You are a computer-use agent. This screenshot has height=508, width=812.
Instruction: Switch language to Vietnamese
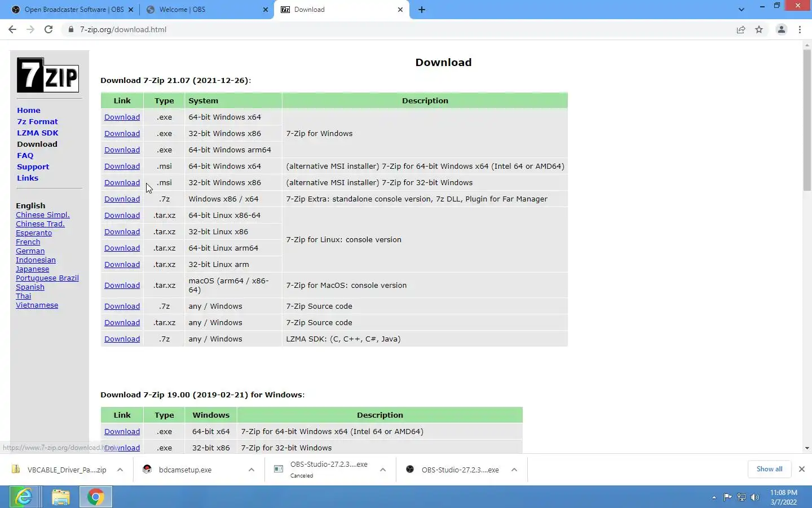37,305
